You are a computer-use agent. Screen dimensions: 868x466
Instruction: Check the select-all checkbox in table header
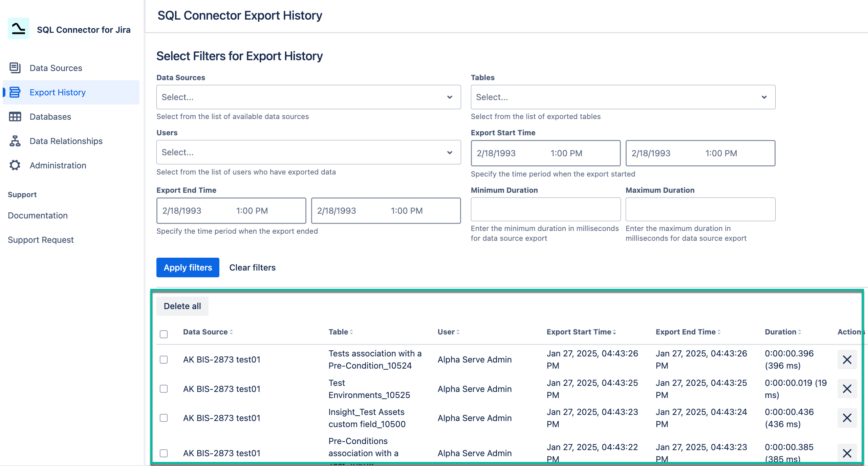pyautogui.click(x=164, y=334)
